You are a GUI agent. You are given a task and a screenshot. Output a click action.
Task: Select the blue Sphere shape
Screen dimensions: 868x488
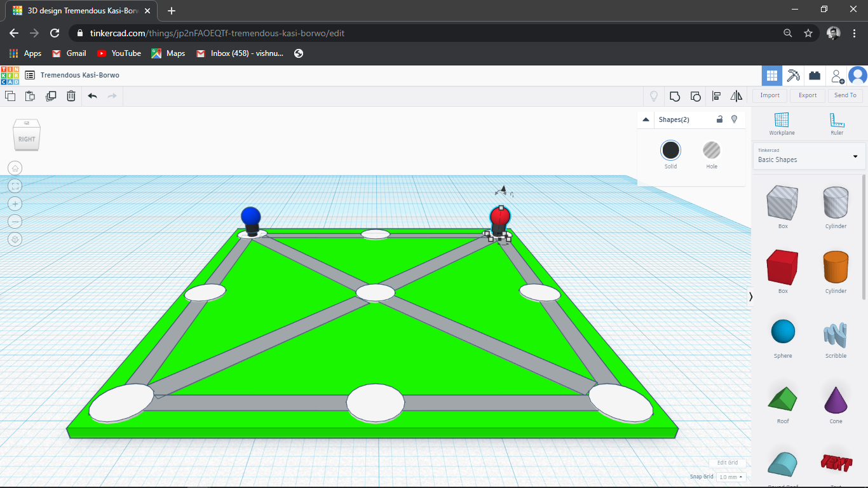tap(783, 332)
